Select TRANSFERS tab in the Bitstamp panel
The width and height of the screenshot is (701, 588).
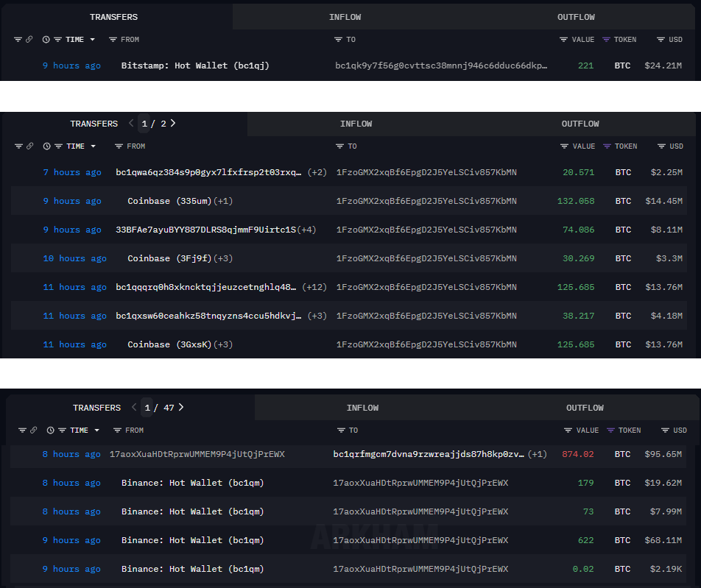coord(113,17)
